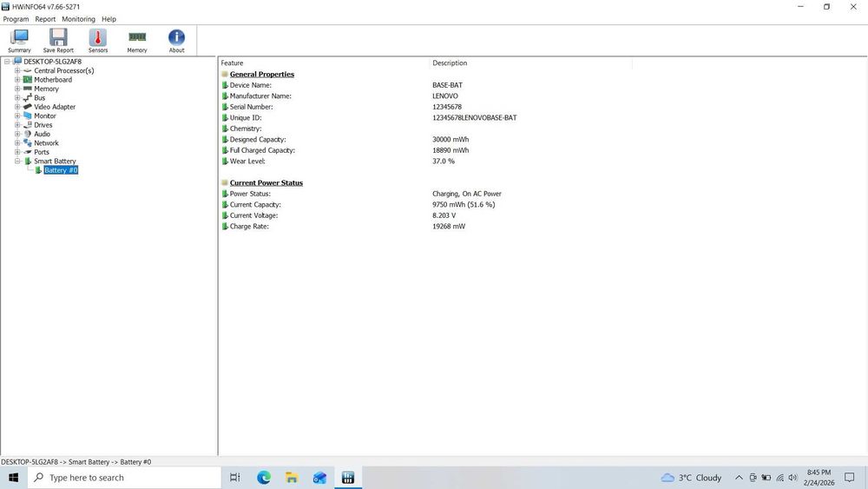Open File Explorer from taskbar
This screenshot has width=868, height=489.
[292, 478]
